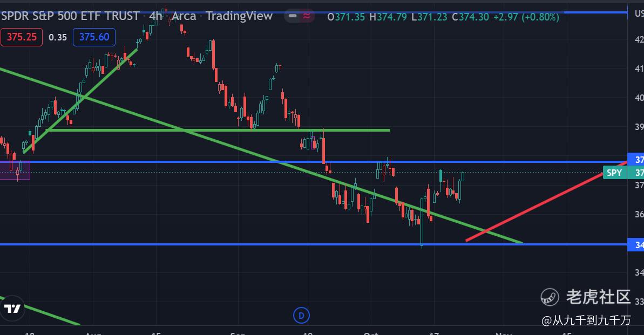Click the O371.35 open value
This screenshot has height=335, width=644.
(x=346, y=17)
